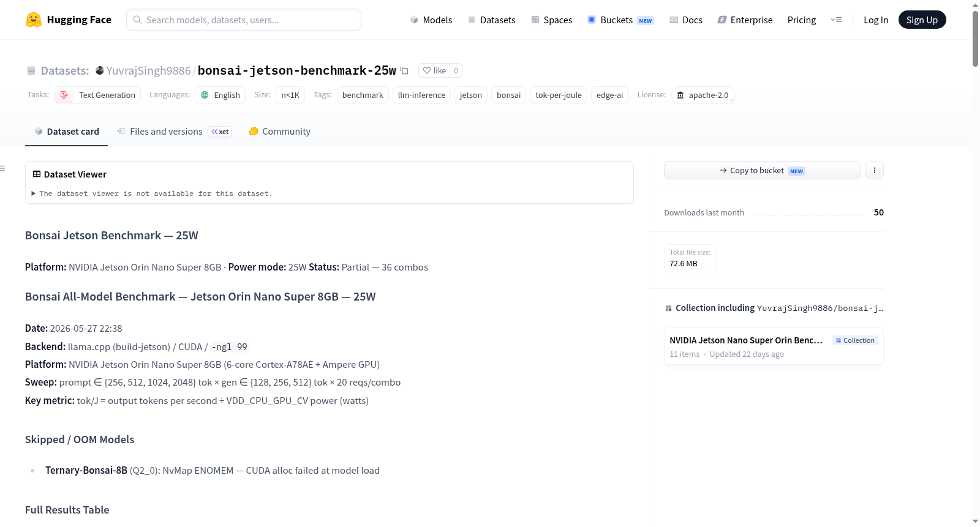The height and width of the screenshot is (527, 980).
Task: Click the Full Results Table heading
Action: coord(67,510)
